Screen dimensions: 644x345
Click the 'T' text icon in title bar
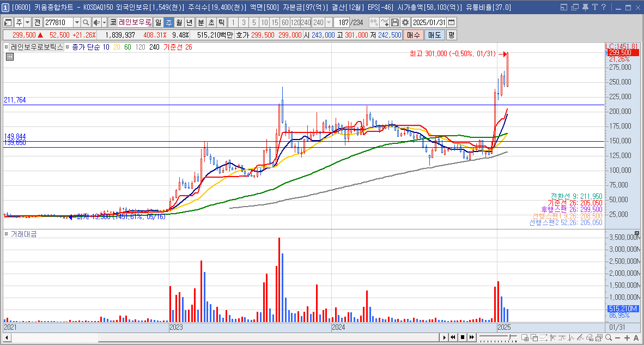(x=594, y=7)
